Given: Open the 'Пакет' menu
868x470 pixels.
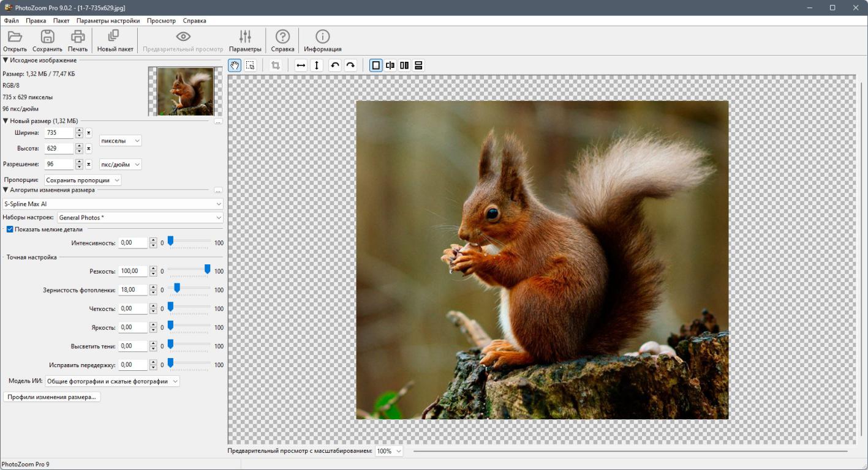Looking at the screenshot, I should (61, 21).
